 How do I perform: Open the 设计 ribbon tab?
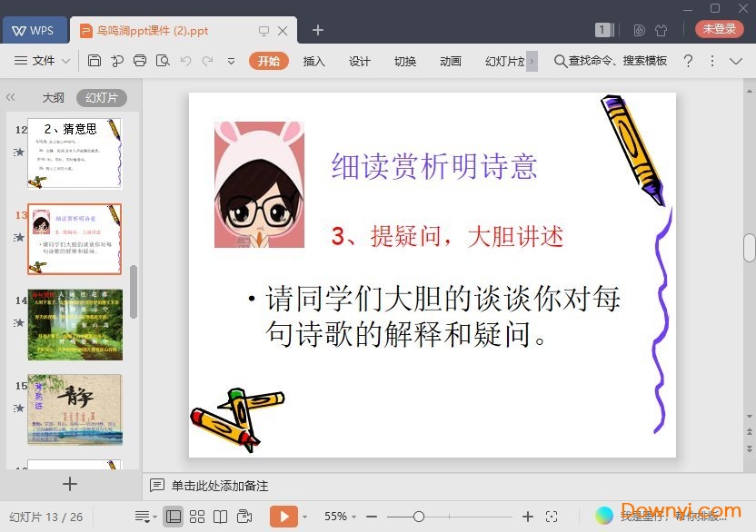[x=360, y=61]
